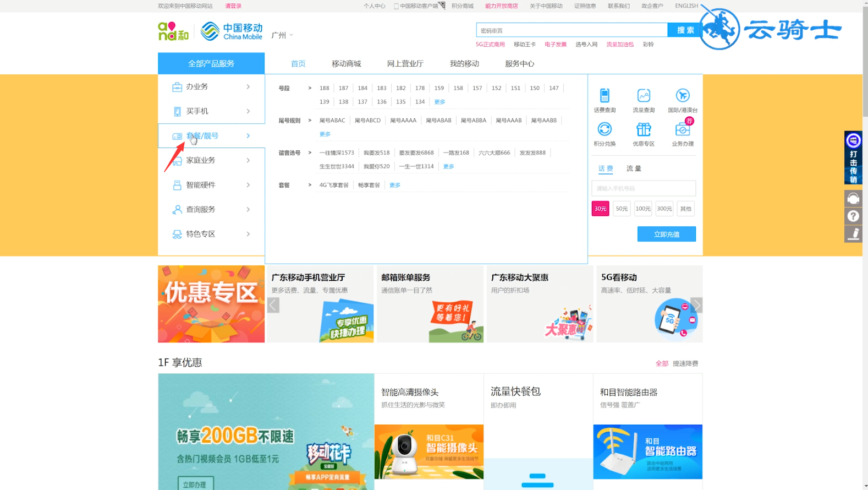Expand the 买手机 submenu chevron
Screen dimensions: 868x490
point(248,111)
